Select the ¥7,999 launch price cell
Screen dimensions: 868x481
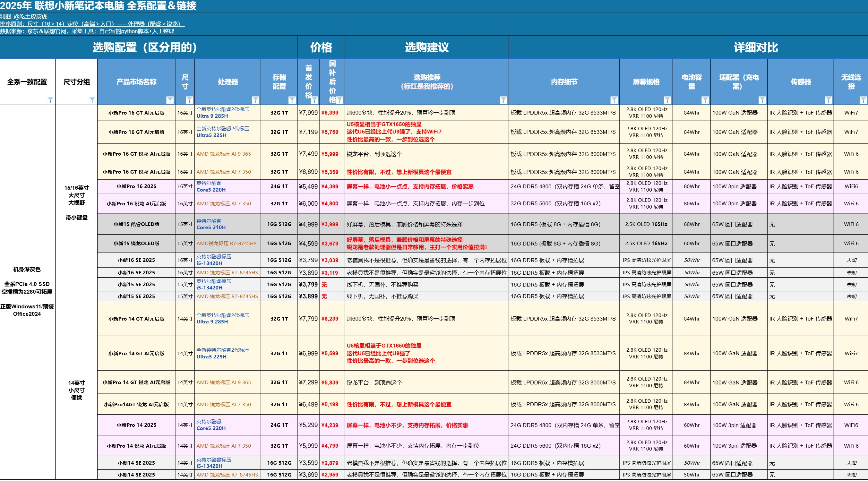(308, 113)
